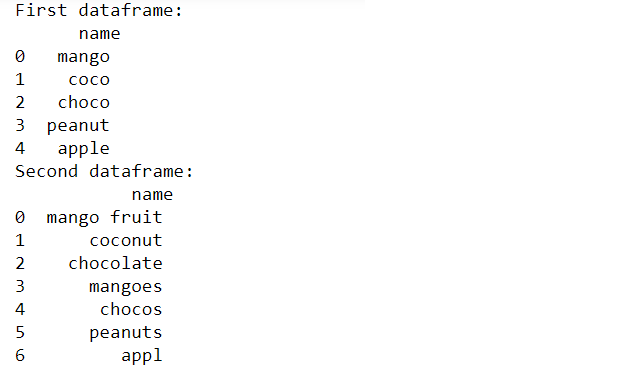This screenshot has width=636, height=369.
Task: Click the 'chocolate' value
Action: (x=115, y=263)
